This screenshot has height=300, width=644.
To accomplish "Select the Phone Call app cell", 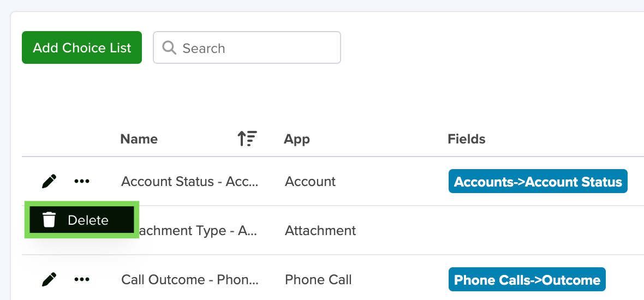I will pyautogui.click(x=318, y=280).
